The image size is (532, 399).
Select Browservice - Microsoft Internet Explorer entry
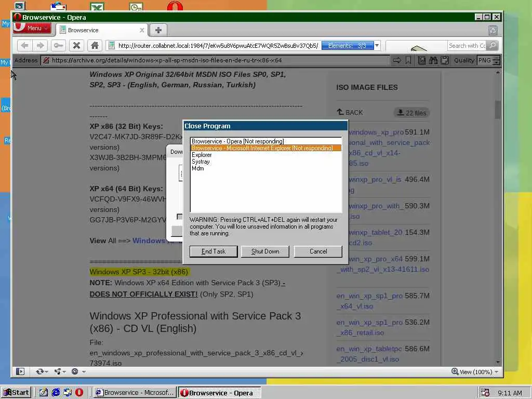pos(265,148)
